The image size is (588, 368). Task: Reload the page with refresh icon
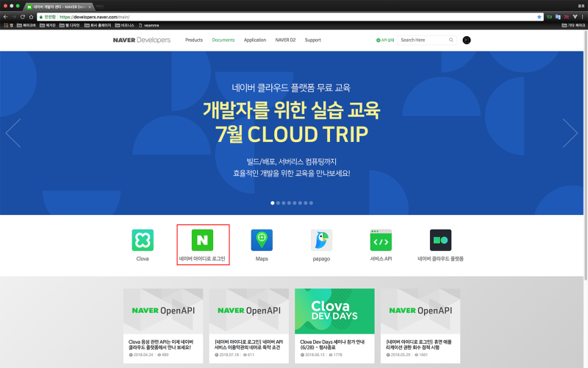(x=23, y=17)
